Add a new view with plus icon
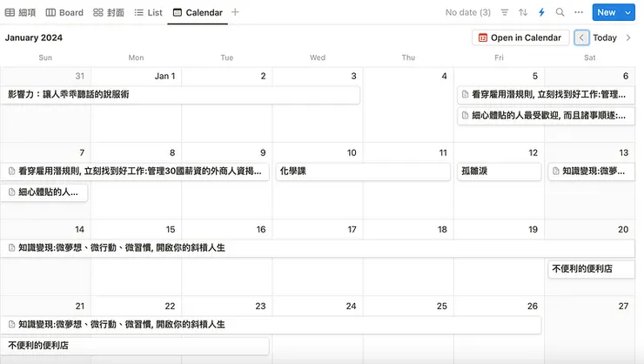Screen dimensions: 644x364 (235, 12)
